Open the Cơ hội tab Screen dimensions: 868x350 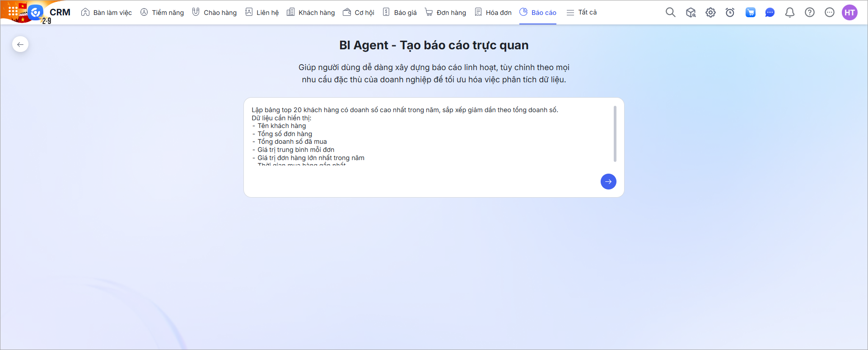[359, 13]
